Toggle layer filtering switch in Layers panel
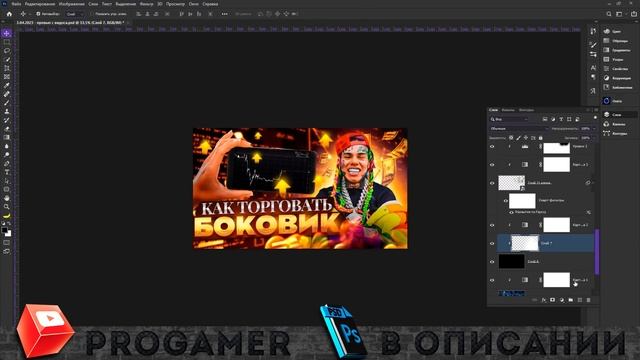Screen dimensions: 640x360 [x=595, y=118]
